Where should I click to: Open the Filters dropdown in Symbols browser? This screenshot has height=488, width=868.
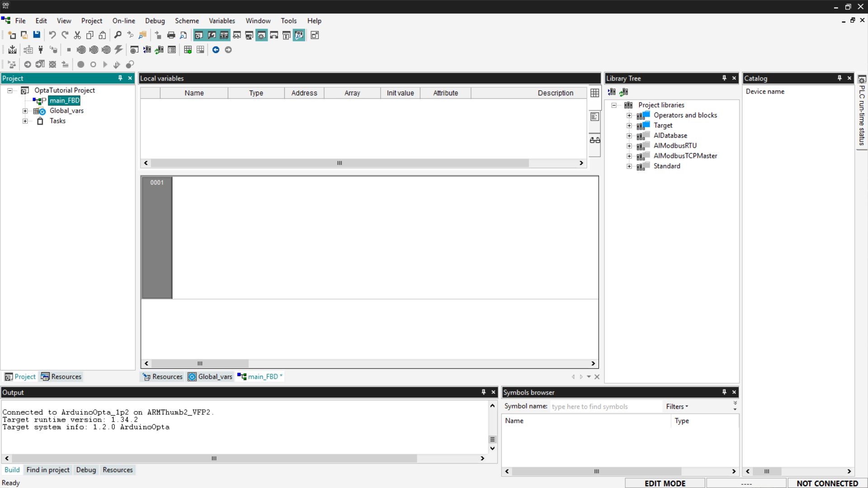click(677, 406)
